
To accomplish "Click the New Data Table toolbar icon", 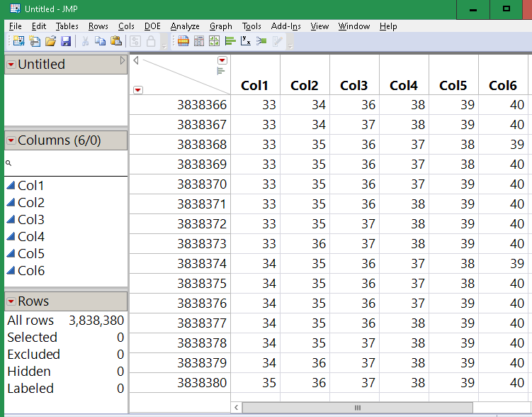I will [x=18, y=41].
